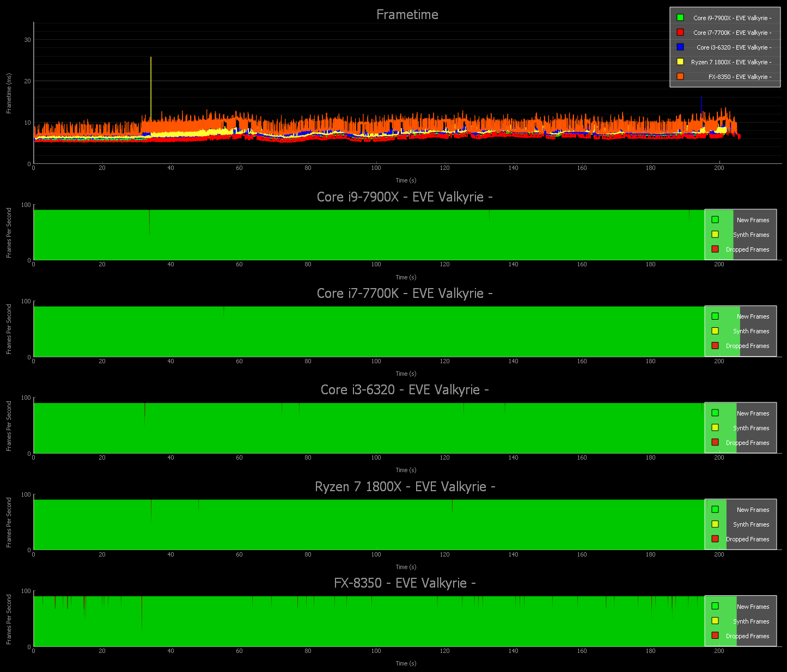Click 'Time (s)' axis label under Core i7-7700K chart

[406, 374]
